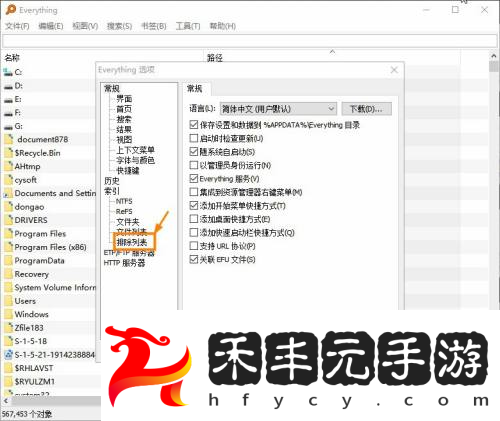Viewport: 500px width, 421px height.
Task: Enable URL protocol support (P) checkbox
Action: pos(194,246)
